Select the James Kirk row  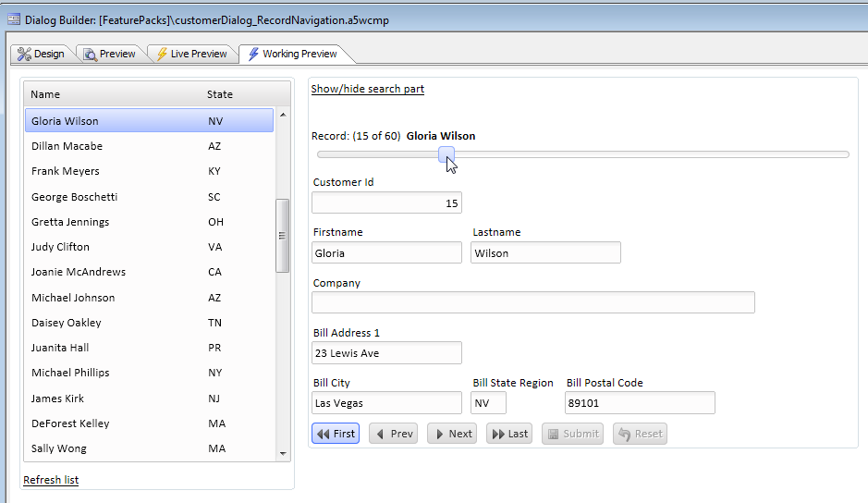point(150,399)
